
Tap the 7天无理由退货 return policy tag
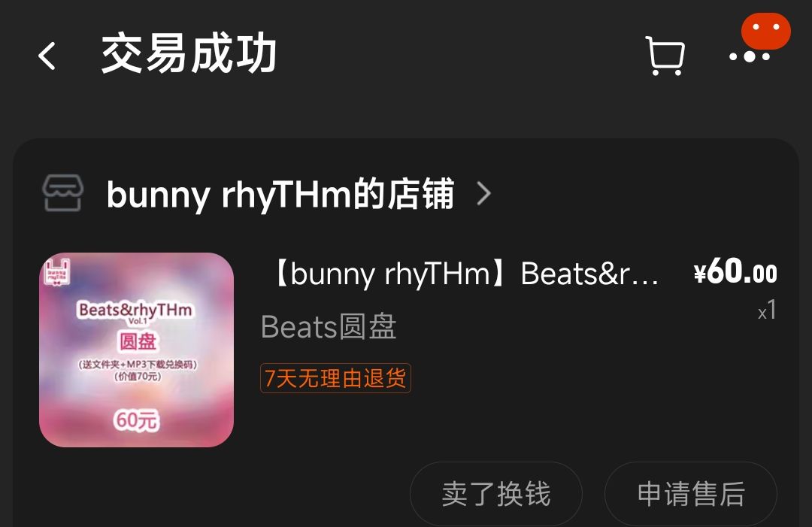(335, 378)
